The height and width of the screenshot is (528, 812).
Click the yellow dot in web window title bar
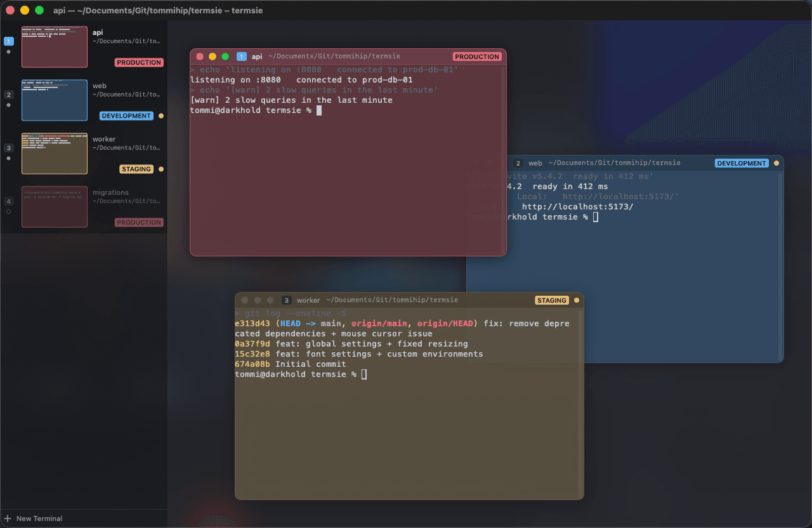pos(776,163)
